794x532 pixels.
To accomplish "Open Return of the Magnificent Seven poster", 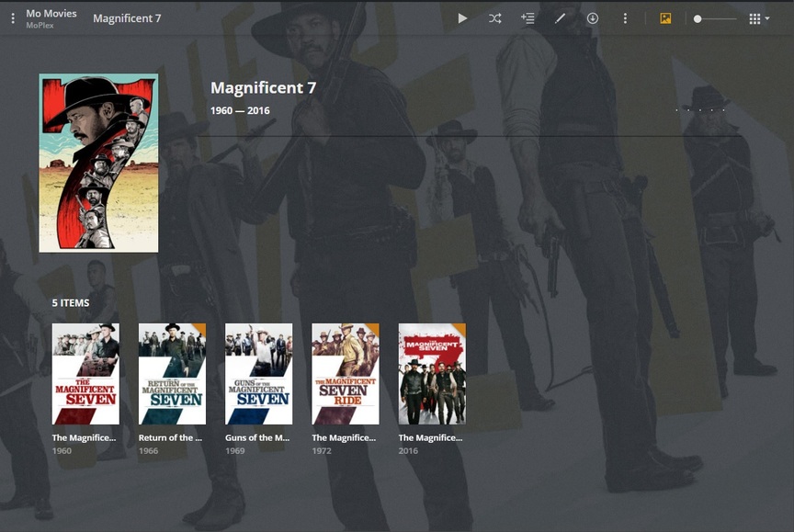I will tap(172, 374).
